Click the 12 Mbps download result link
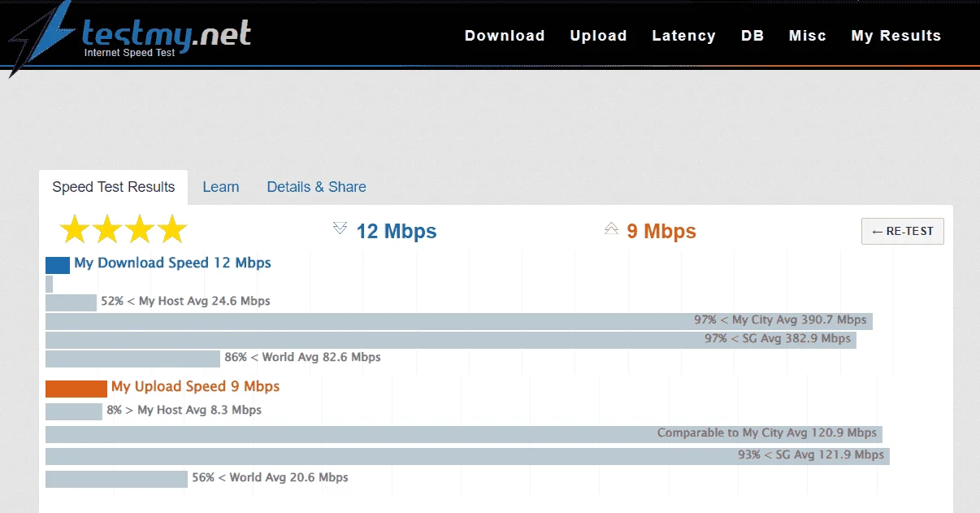 pyautogui.click(x=397, y=232)
